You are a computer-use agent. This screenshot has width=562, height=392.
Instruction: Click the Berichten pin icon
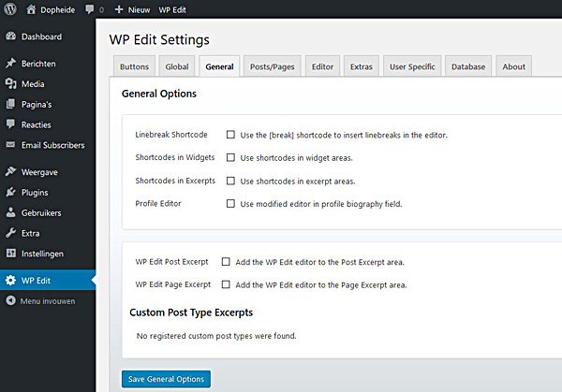click(x=10, y=63)
